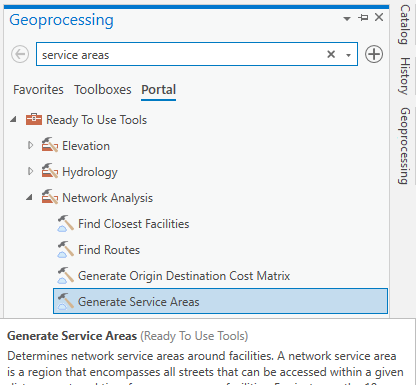The width and height of the screenshot is (416, 385).
Task: Switch to the Toolboxes tab
Action: [x=103, y=90]
